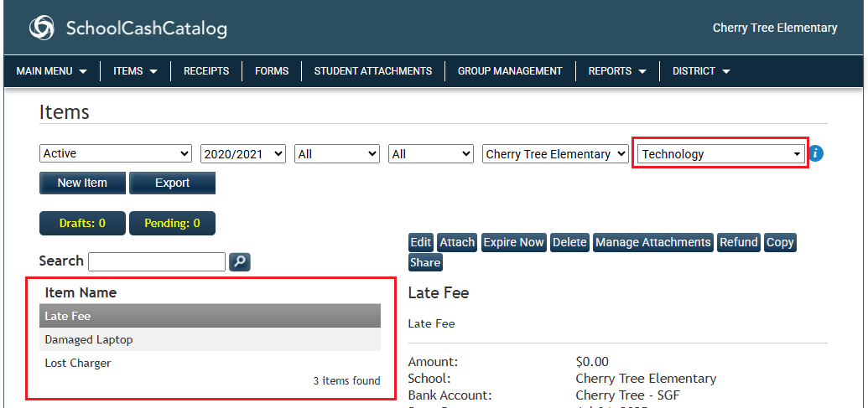Click the Attach button
The height and width of the screenshot is (408, 868).
pos(457,242)
